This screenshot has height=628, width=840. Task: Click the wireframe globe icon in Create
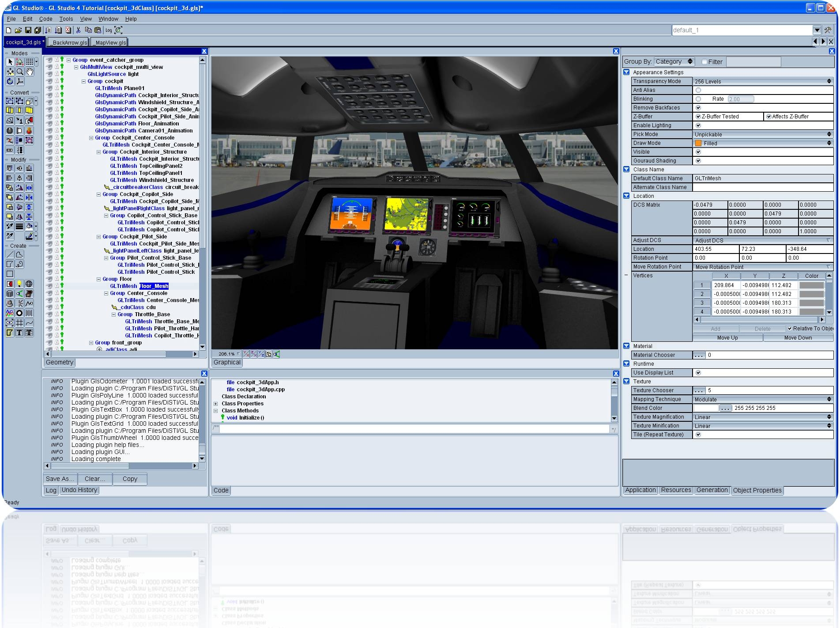click(x=29, y=284)
